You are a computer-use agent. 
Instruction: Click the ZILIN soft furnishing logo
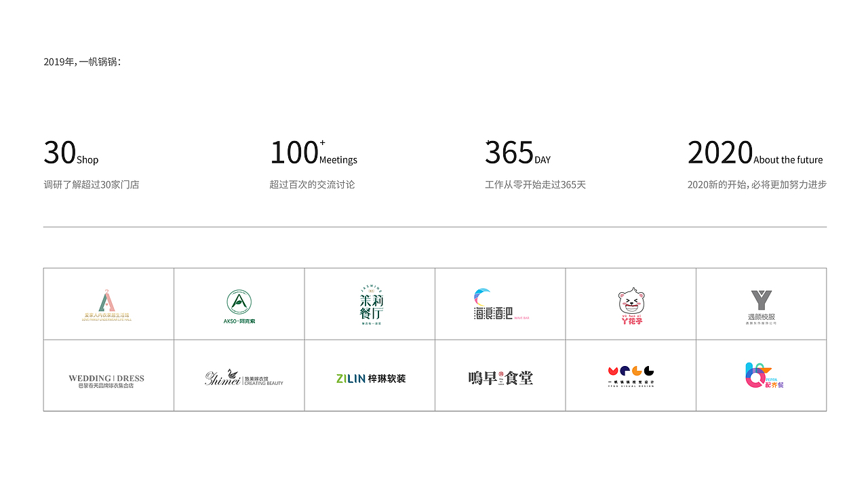click(371, 379)
